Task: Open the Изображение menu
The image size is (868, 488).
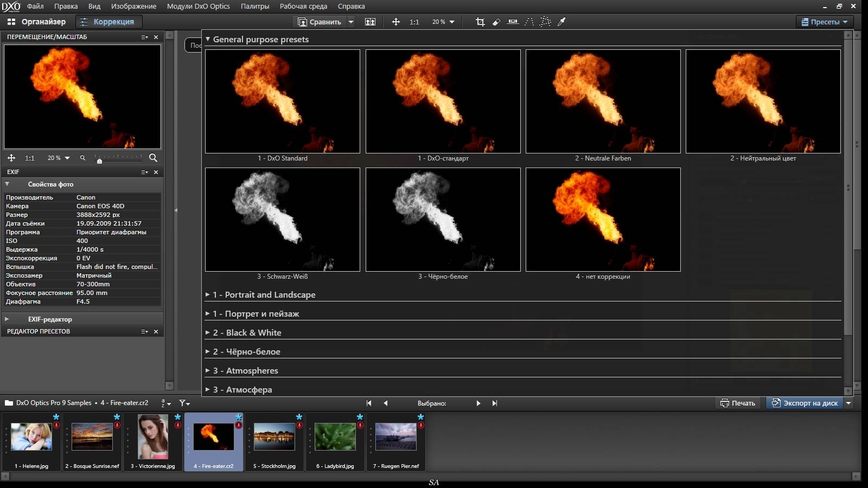Action: tap(133, 6)
